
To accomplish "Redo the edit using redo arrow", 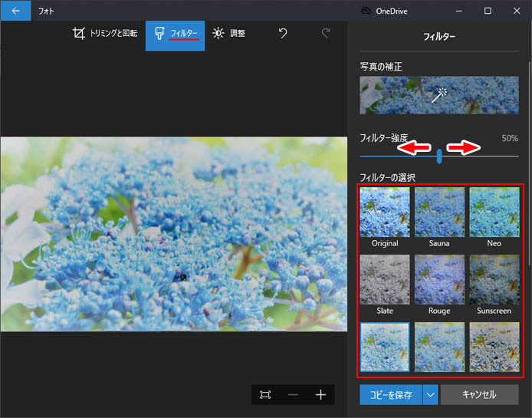I will pyautogui.click(x=326, y=33).
